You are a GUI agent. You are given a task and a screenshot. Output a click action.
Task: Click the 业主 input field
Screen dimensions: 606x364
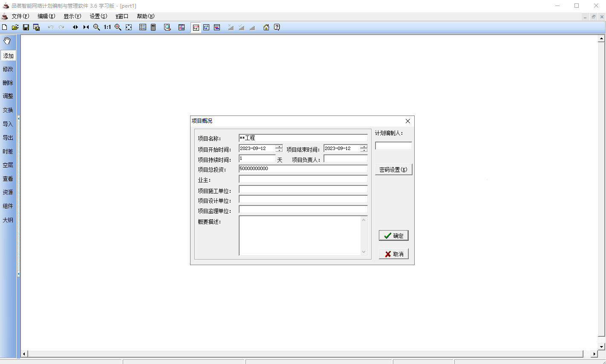pos(303,179)
